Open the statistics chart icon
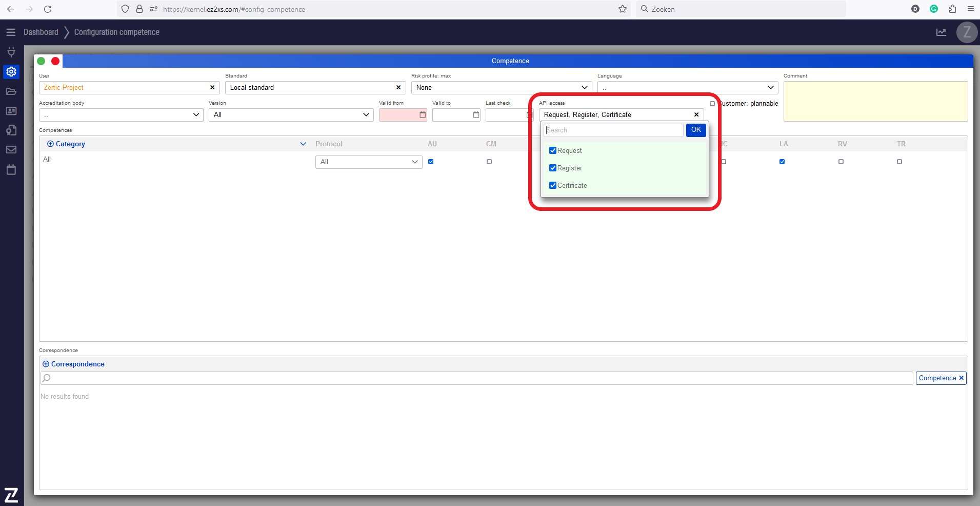980x506 pixels. [941, 32]
